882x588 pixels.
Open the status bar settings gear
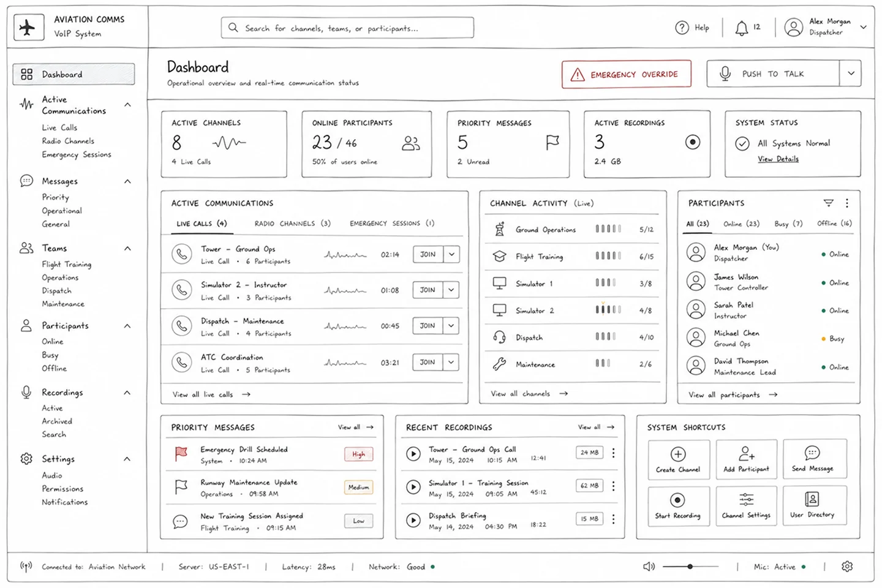point(847,567)
